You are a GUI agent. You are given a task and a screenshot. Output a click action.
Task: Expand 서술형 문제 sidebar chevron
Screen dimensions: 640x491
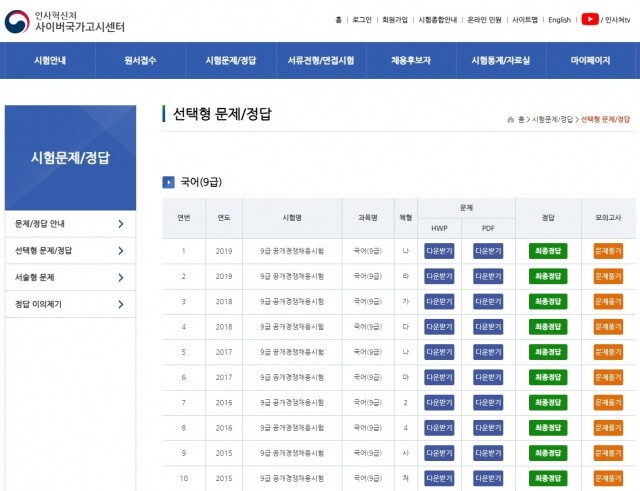(120, 277)
